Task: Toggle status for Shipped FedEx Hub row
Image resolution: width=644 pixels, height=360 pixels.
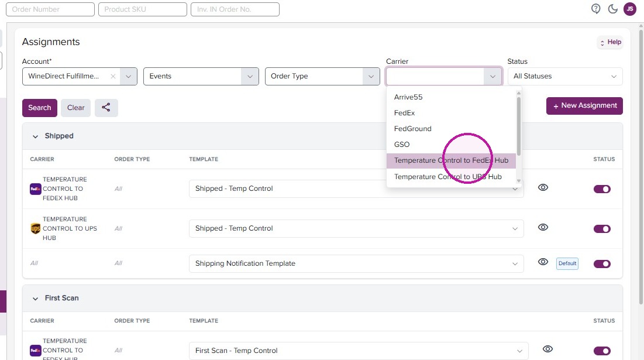Action: (x=602, y=189)
